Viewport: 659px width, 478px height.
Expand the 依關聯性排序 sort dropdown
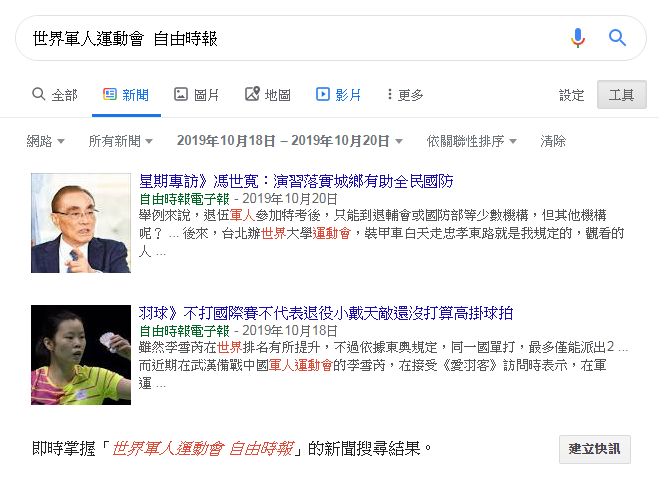tap(472, 141)
